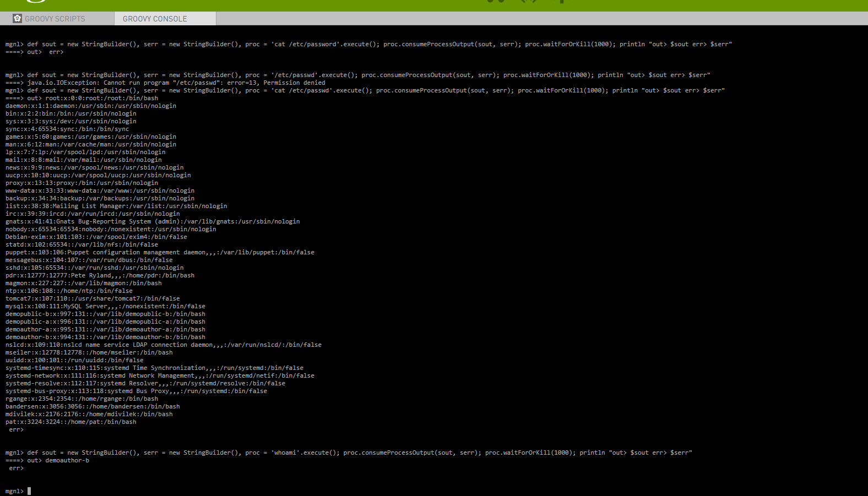Click the java.io.IOException permission denied line

(165, 83)
